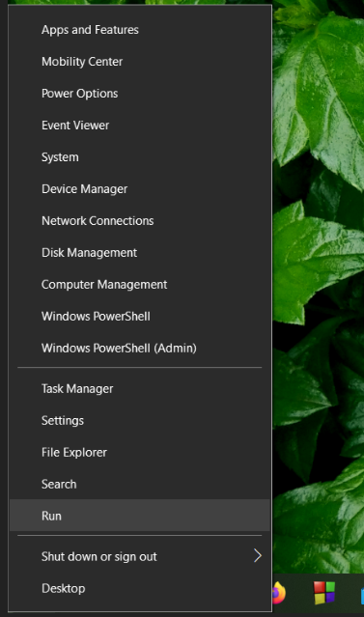This screenshot has height=617, width=364.
Task: Click the four-colored squares taskbar icon
Action: point(323,593)
